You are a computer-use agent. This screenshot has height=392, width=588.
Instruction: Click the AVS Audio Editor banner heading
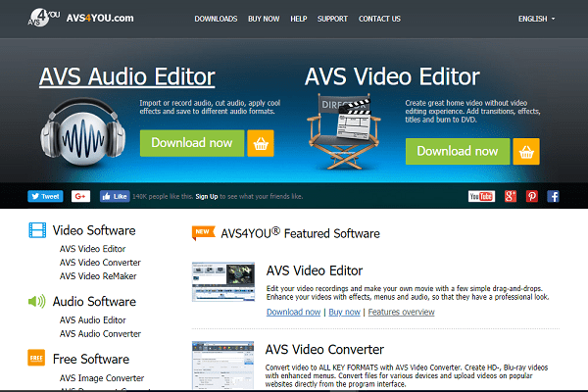pyautogui.click(x=127, y=76)
